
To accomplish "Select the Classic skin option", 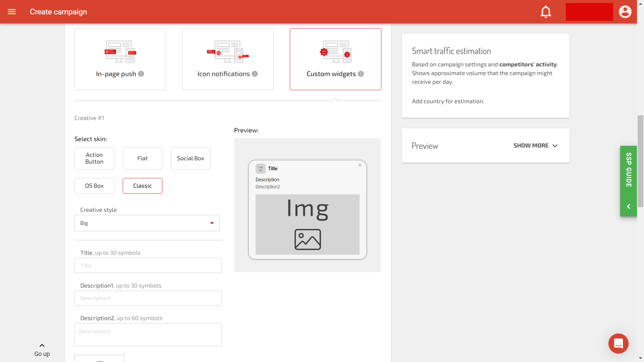I will [x=142, y=185].
